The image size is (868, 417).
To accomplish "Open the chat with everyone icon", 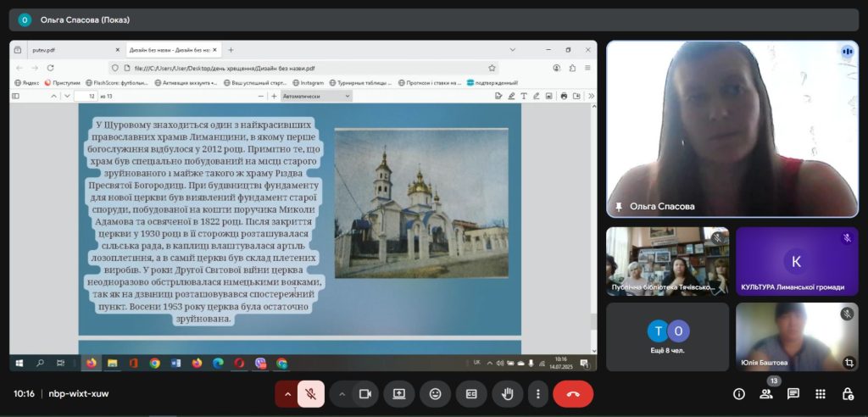I will pyautogui.click(x=793, y=394).
